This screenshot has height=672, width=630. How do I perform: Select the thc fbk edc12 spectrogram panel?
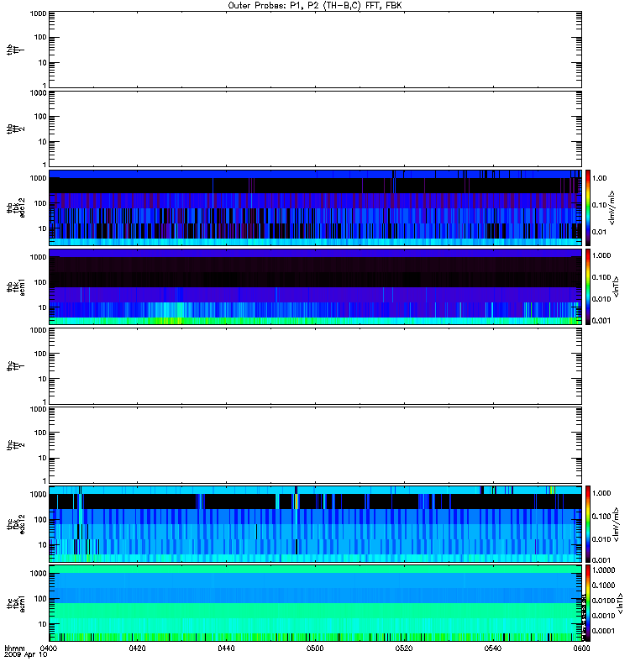pyautogui.click(x=315, y=524)
